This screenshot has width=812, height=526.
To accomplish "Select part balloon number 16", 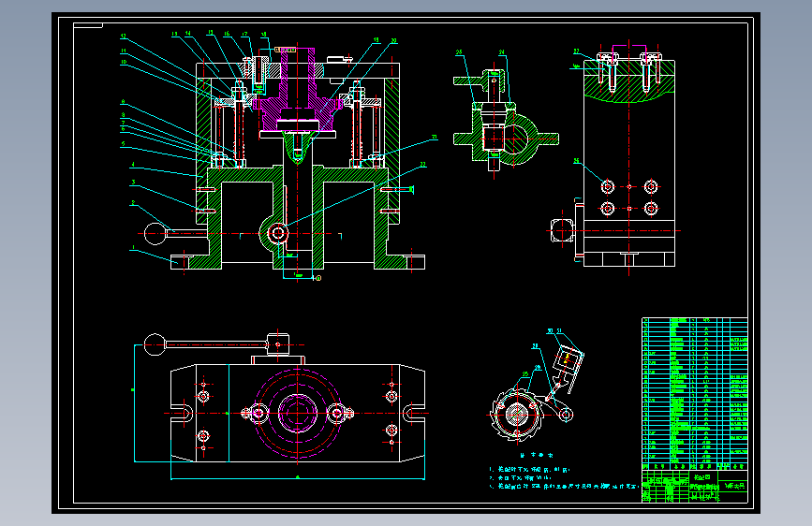I will tap(227, 34).
